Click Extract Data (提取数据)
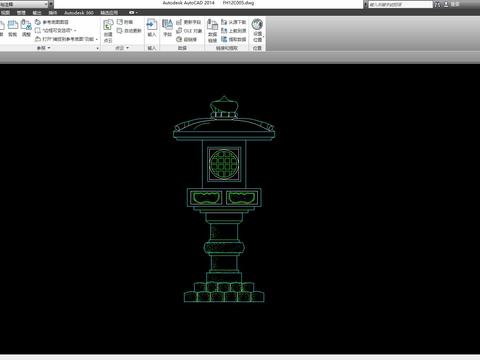The width and height of the screenshot is (480, 360). coord(234,39)
